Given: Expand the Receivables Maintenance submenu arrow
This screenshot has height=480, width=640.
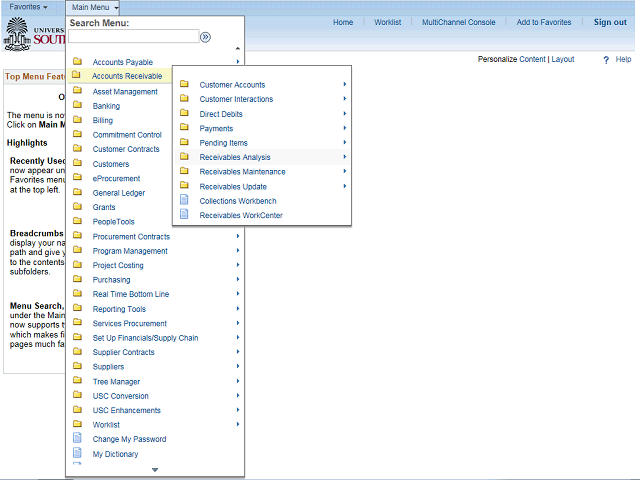Looking at the screenshot, I should [344, 172].
